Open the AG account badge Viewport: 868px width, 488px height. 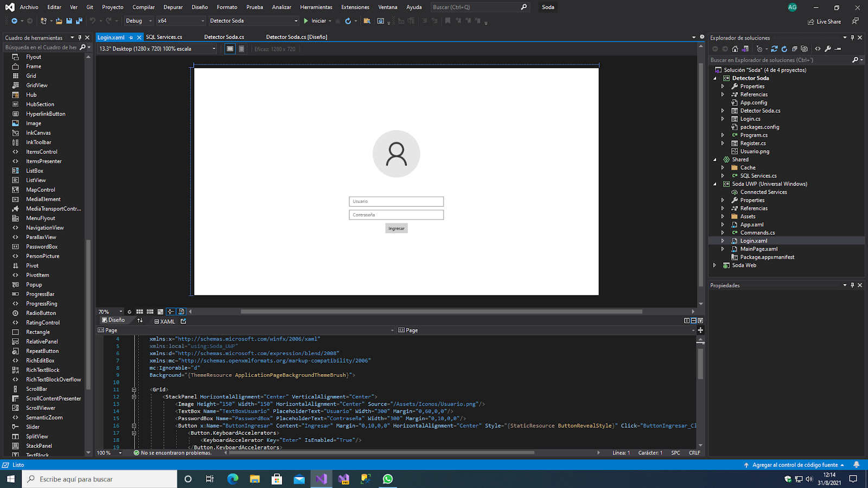tap(793, 7)
